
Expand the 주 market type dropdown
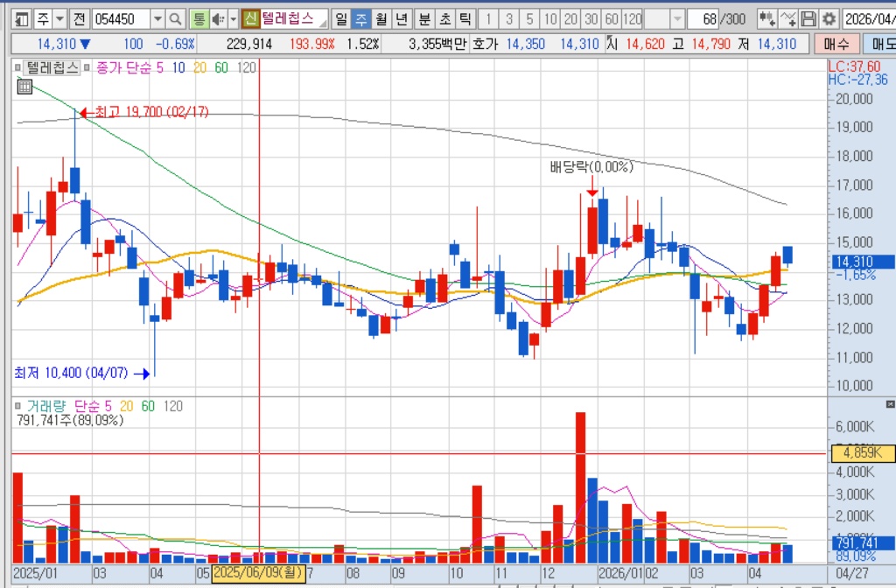[x=59, y=19]
